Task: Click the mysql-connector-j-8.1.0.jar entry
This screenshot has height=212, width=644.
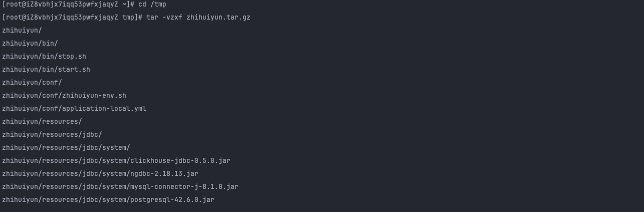Action: tap(120, 187)
